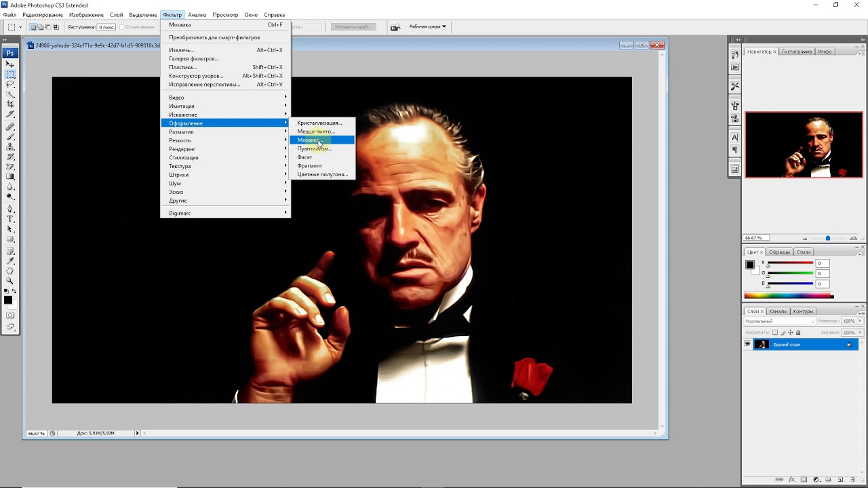This screenshot has width=868, height=488.
Task: Delete layer using trash icon
Action: coord(853,479)
